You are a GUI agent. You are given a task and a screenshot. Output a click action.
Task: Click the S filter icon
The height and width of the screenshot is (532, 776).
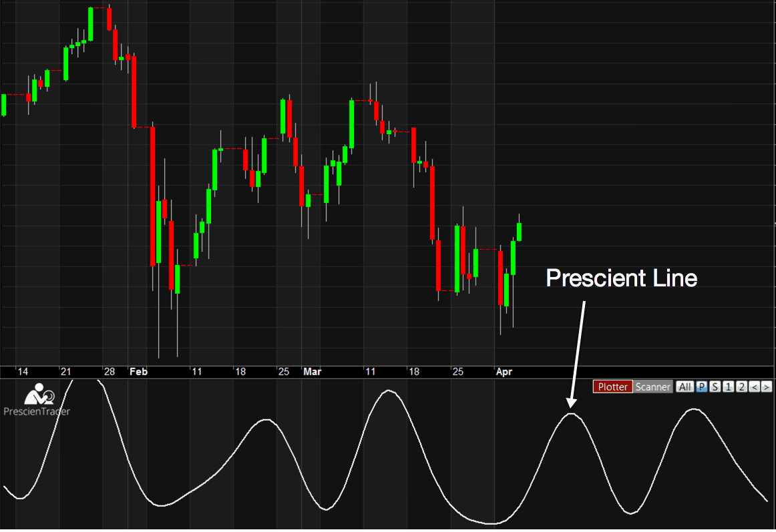[715, 386]
